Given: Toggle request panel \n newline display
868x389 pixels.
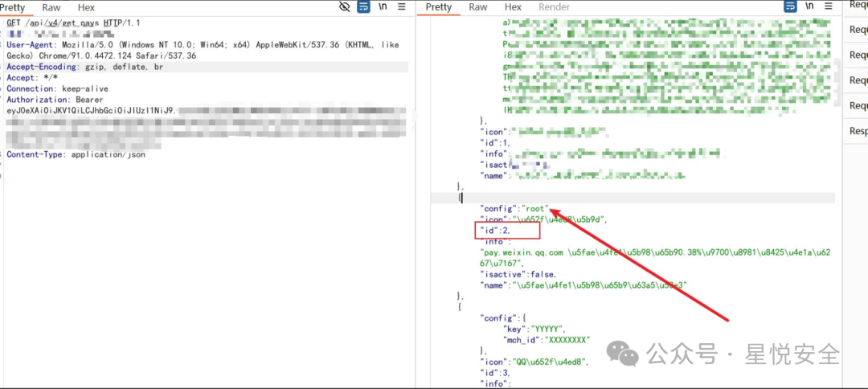Looking at the screenshot, I should [383, 6].
